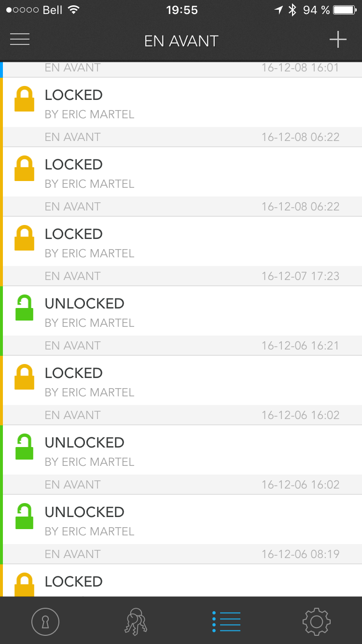Select the activity list tab

coord(226,621)
